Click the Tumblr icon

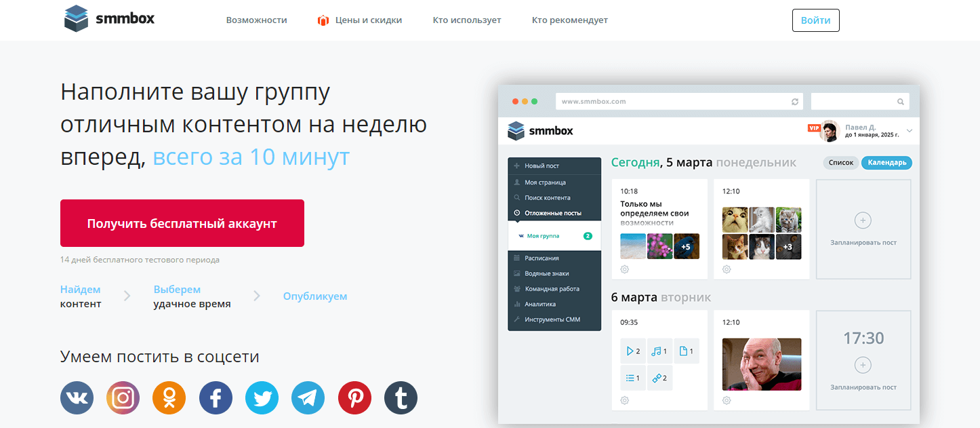tap(401, 397)
